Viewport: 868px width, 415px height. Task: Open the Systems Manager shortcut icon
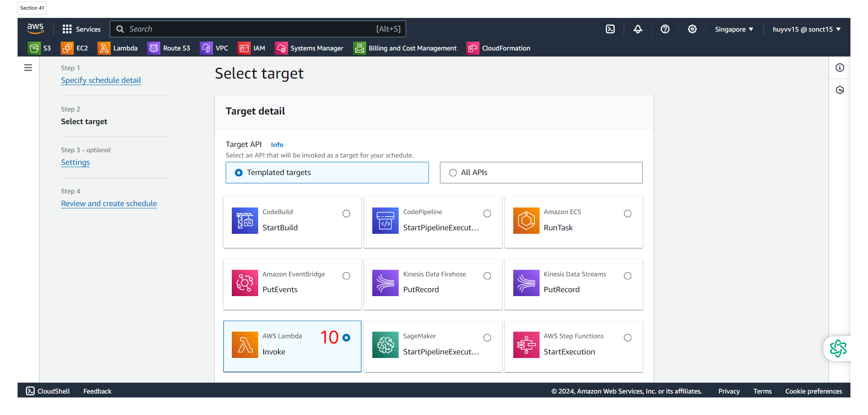coord(281,48)
